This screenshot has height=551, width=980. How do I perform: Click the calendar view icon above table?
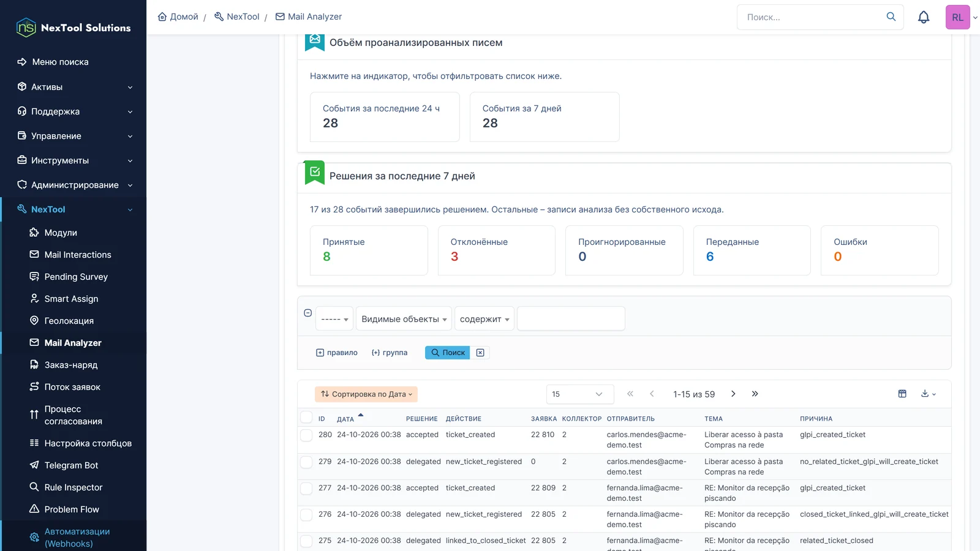tap(902, 394)
